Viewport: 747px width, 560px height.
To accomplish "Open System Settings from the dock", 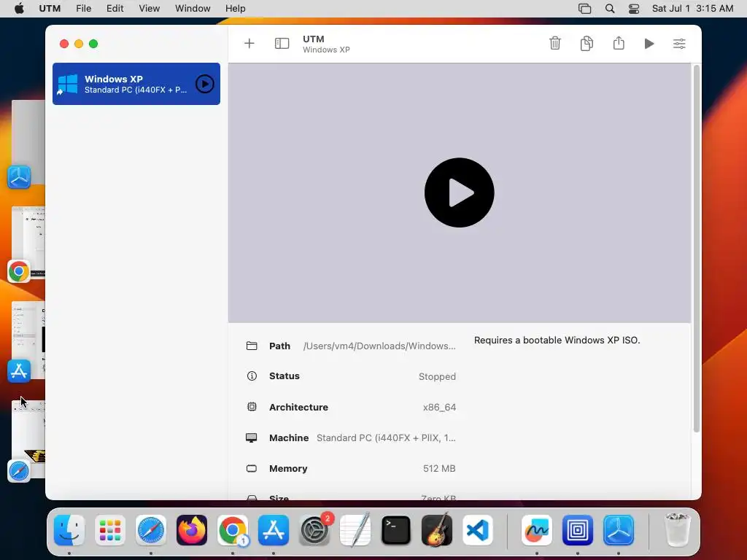I will [x=314, y=530].
